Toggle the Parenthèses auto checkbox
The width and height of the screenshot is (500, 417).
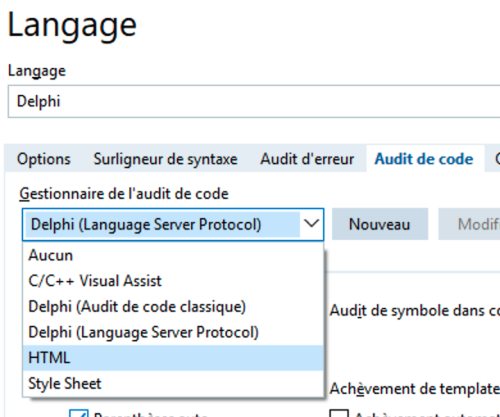pos(79,414)
